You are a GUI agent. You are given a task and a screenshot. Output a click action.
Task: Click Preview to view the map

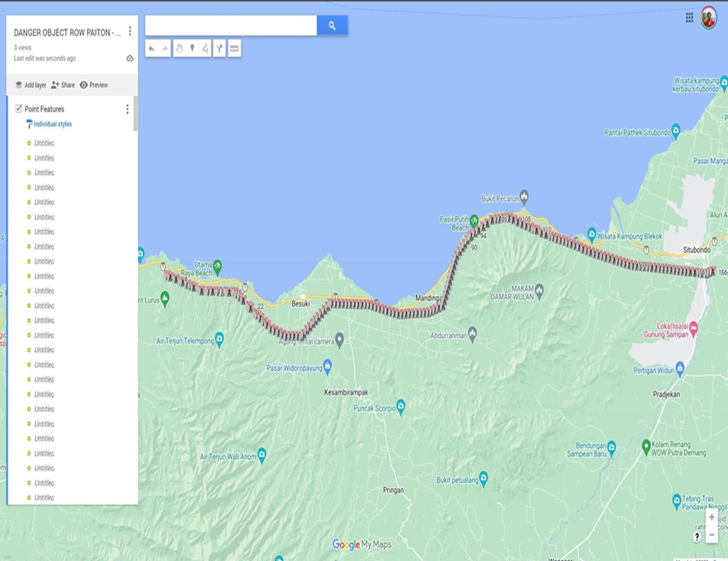click(x=94, y=85)
